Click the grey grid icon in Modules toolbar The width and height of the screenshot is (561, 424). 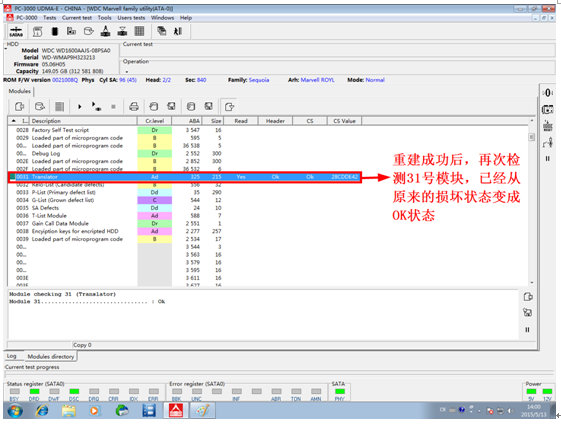59,107
